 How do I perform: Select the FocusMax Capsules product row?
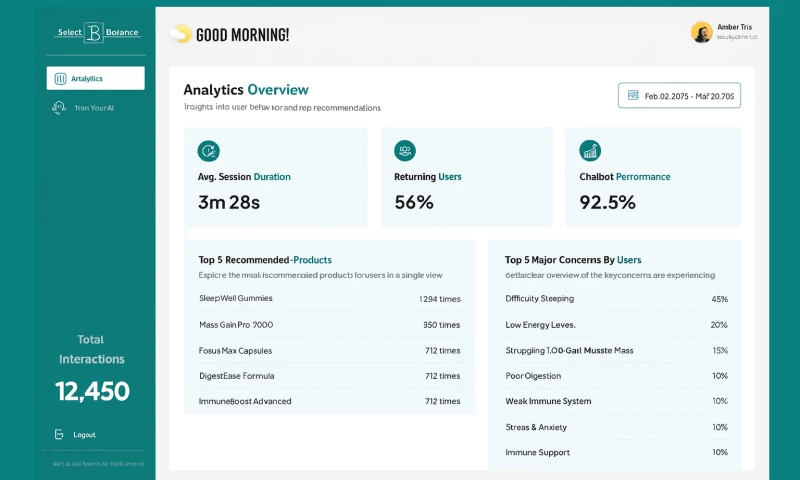(x=330, y=350)
